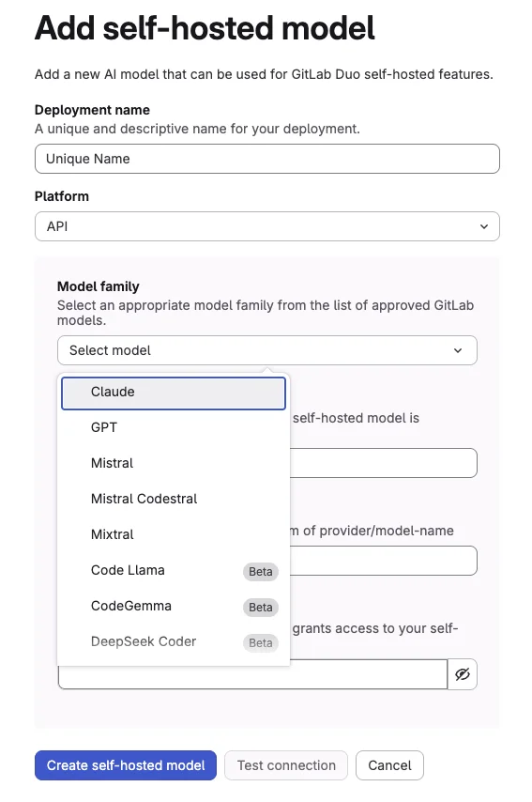Viewport: 532px width, 802px height.
Task: Pick Mixtral from the dropdown list
Action: 174,534
